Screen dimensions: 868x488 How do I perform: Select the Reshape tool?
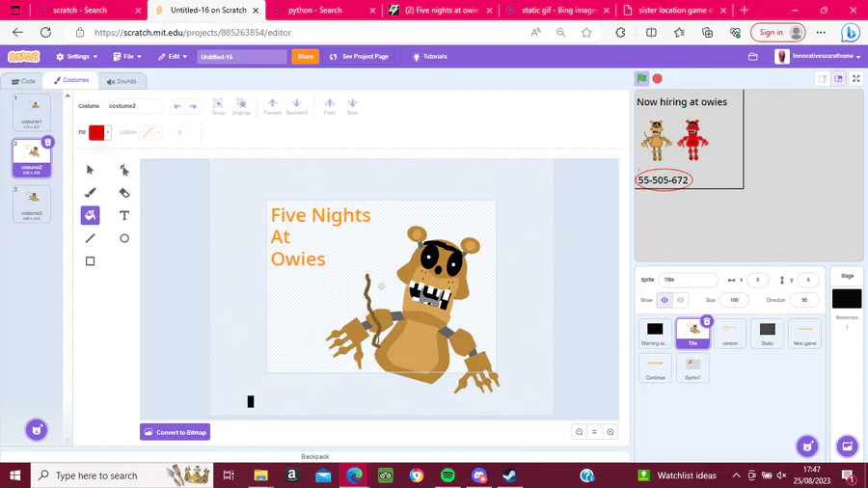pos(124,170)
